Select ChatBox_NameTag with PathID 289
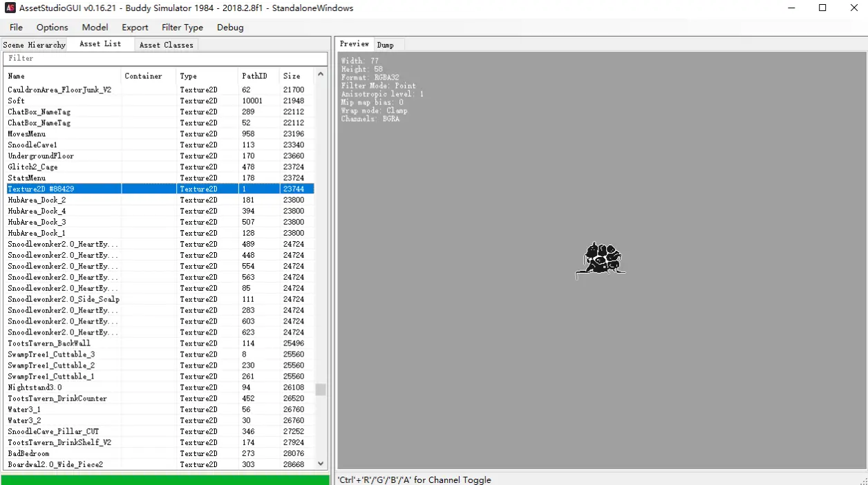The height and width of the screenshot is (485, 868). pyautogui.click(x=159, y=112)
